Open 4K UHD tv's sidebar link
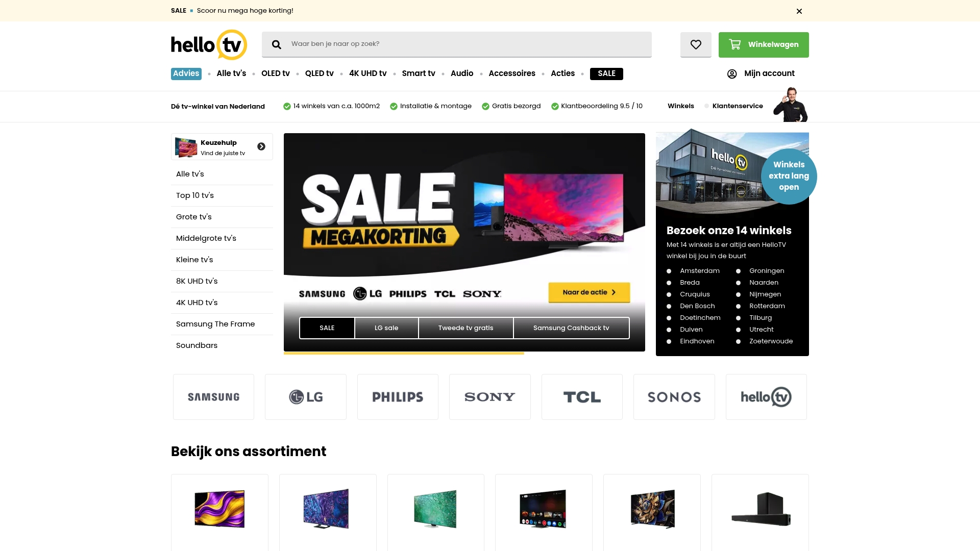Image resolution: width=980 pixels, height=551 pixels. (222, 303)
